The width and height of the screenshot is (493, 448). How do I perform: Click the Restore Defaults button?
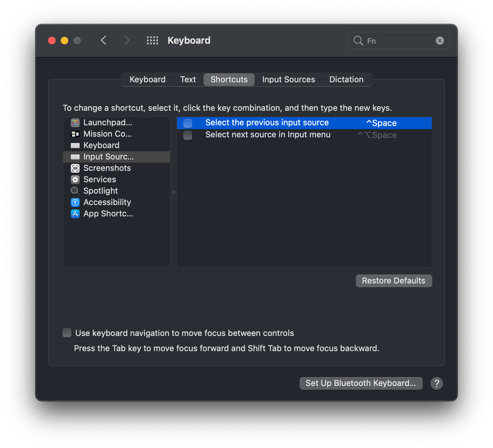[393, 281]
